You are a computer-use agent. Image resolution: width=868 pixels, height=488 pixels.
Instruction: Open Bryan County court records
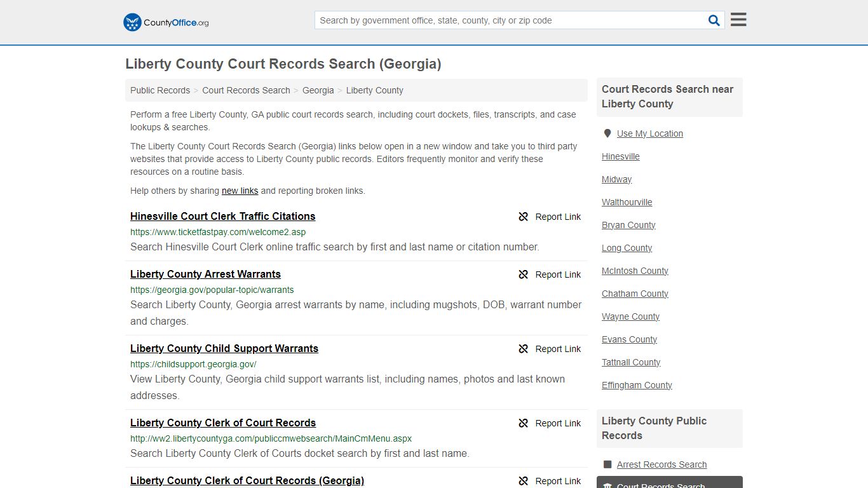point(628,225)
